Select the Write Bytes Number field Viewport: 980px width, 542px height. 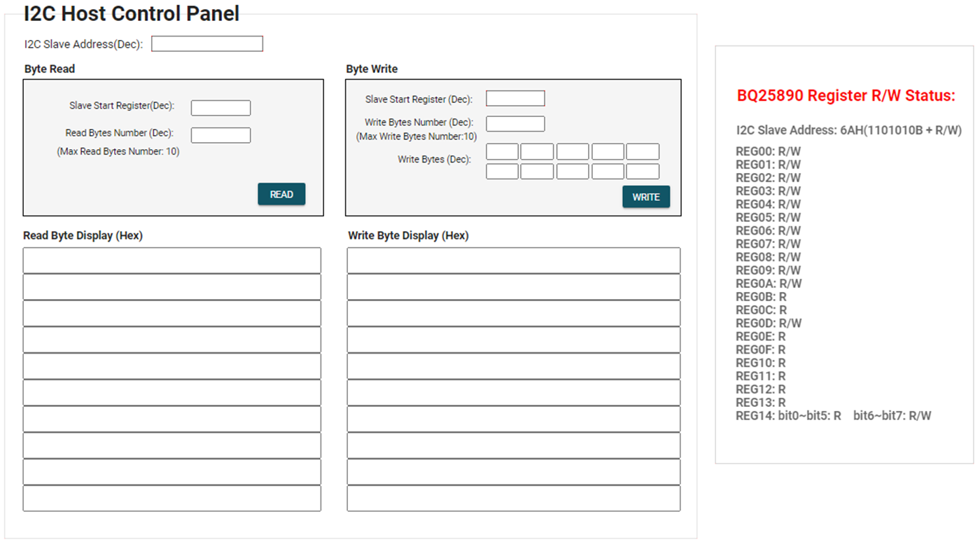coord(515,124)
